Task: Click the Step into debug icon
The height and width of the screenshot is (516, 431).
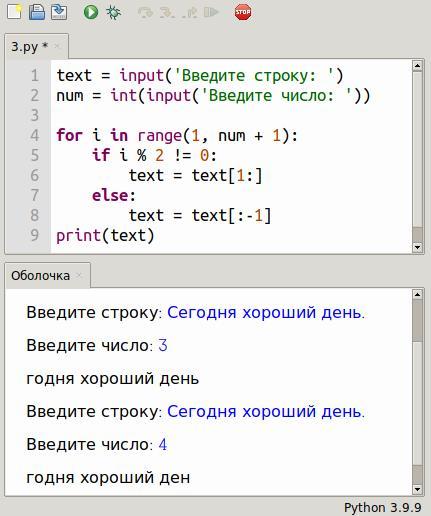Action: (x=167, y=13)
